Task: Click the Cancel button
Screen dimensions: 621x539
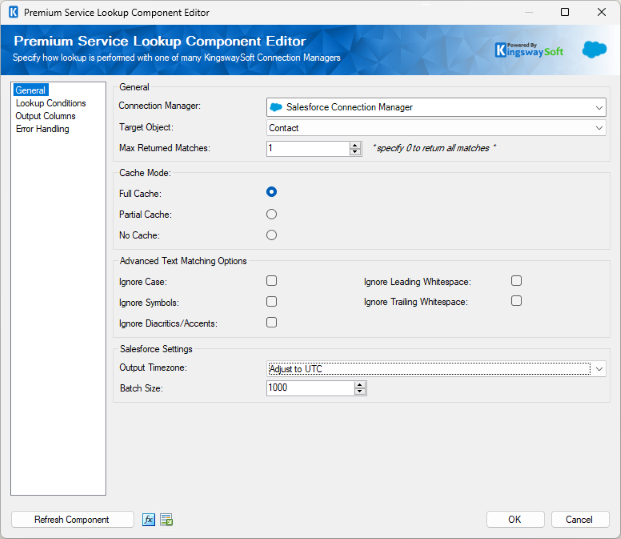Action: coord(580,520)
